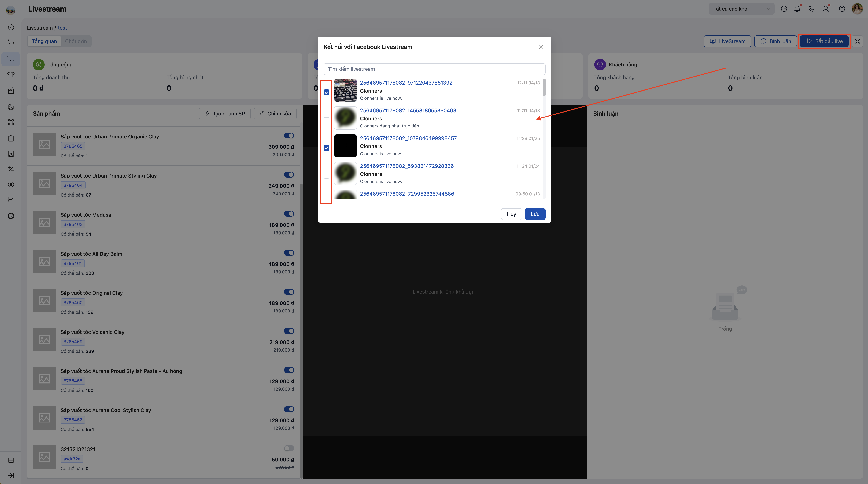
Task: Check livestream 256469571178082_593821472928336
Action: [x=327, y=175]
